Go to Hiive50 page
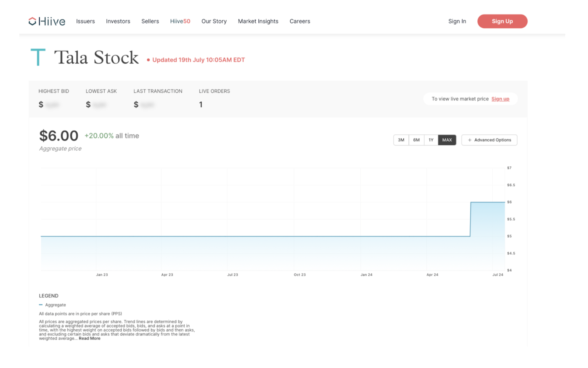 pyautogui.click(x=180, y=21)
